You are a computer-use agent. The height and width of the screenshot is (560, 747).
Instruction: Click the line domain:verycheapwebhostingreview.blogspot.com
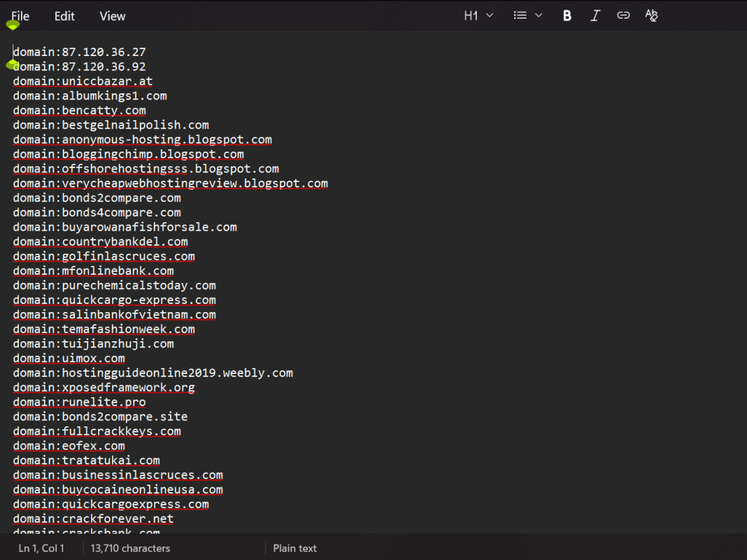[170, 184]
